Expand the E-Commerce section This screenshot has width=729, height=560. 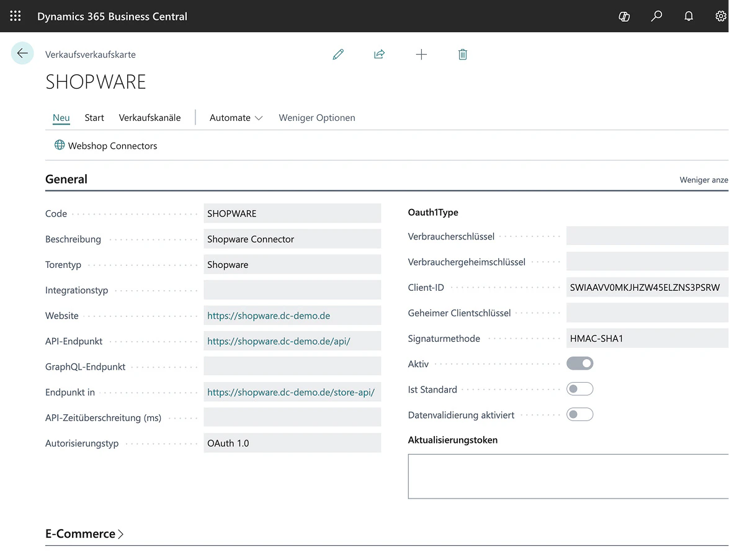84,533
